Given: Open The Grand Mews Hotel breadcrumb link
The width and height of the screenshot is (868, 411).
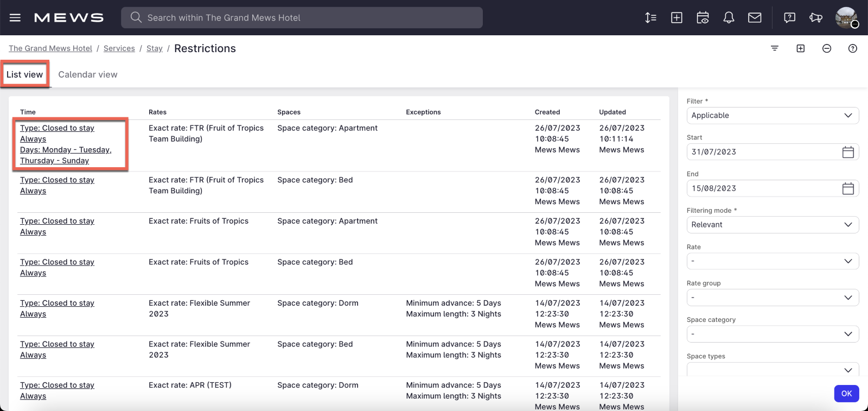Looking at the screenshot, I should click(50, 48).
